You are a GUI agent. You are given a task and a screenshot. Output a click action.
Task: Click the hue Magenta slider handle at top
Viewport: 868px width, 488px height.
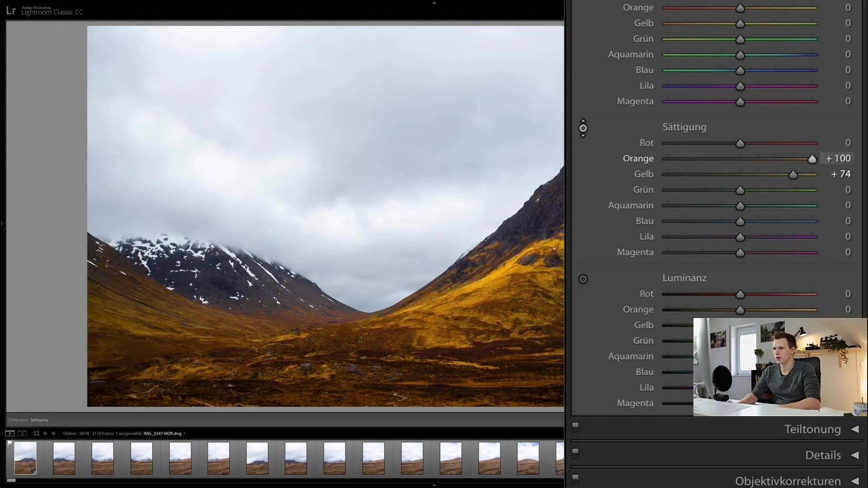(740, 102)
